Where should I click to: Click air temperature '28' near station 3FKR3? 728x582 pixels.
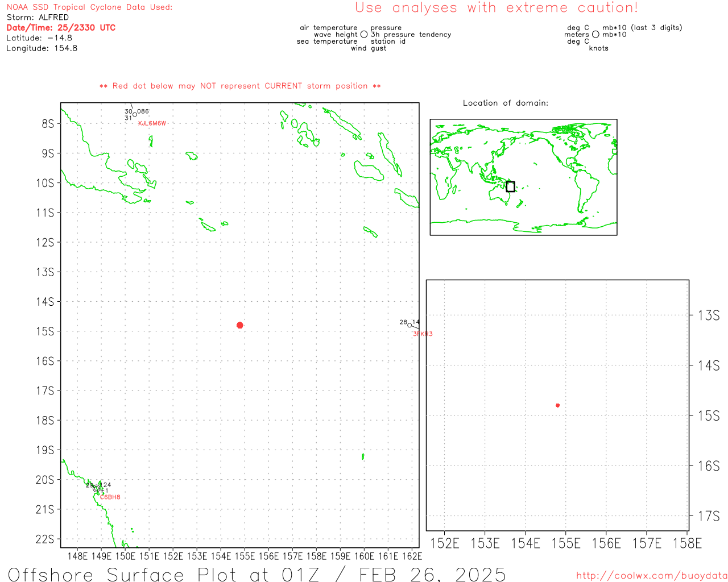tap(403, 322)
